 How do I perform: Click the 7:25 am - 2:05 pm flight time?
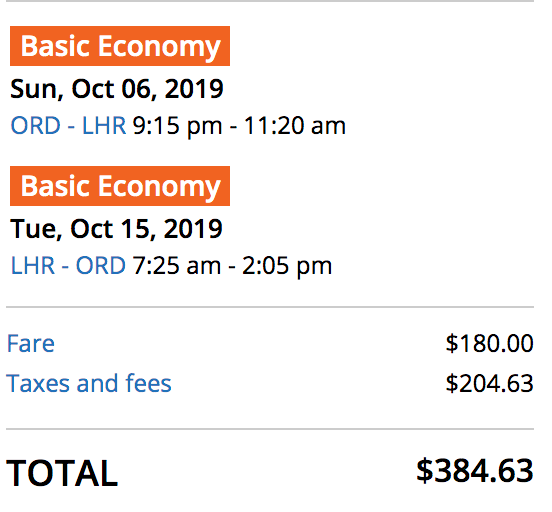point(232,266)
